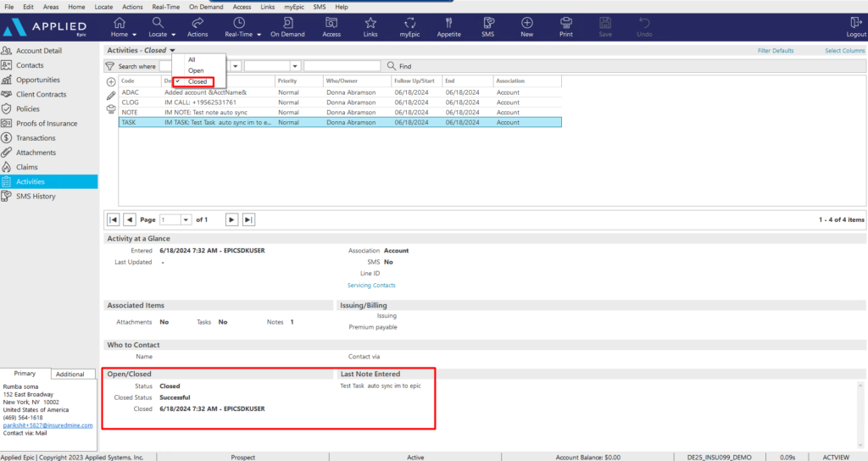This screenshot has height=461, width=868.
Task: Open the SMS toolbar icon
Action: [488, 23]
